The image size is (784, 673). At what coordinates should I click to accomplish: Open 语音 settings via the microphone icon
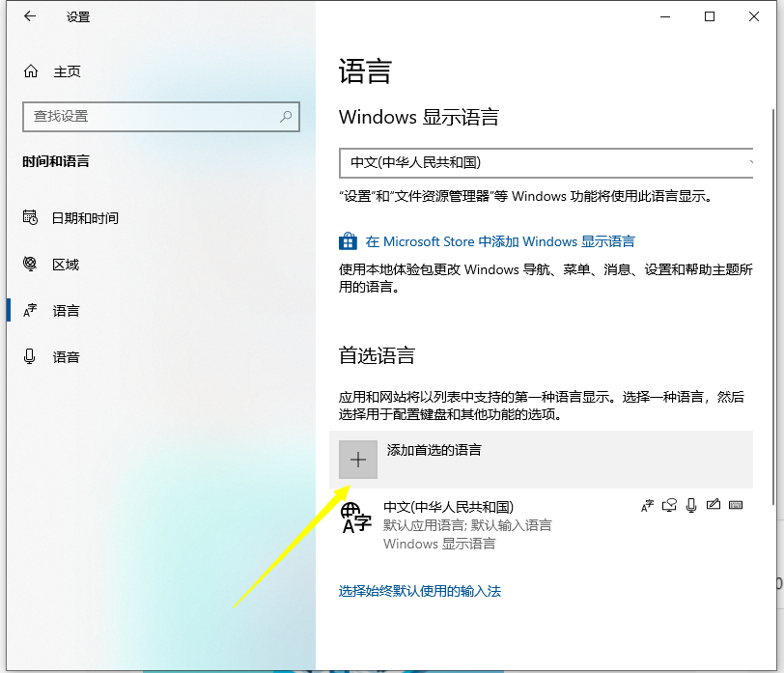(x=29, y=356)
